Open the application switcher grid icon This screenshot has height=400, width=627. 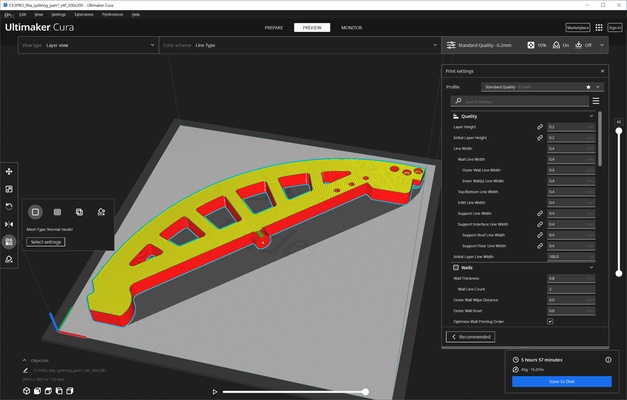point(599,28)
